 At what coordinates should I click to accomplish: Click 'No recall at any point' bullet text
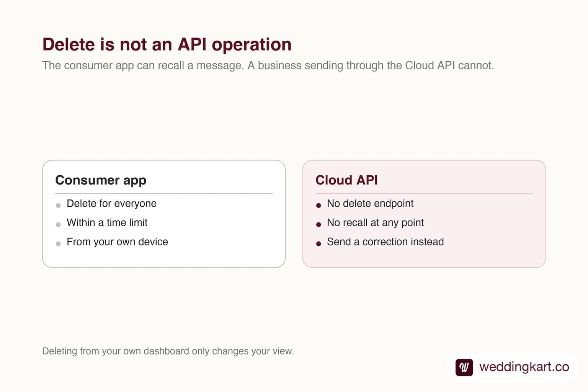375,222
